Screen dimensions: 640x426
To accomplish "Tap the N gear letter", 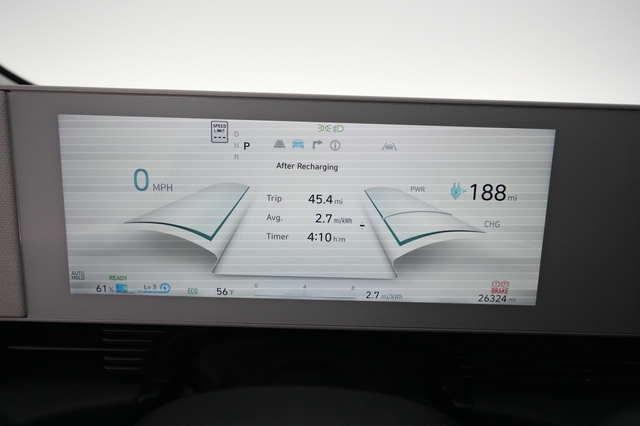I will pos(236,145).
